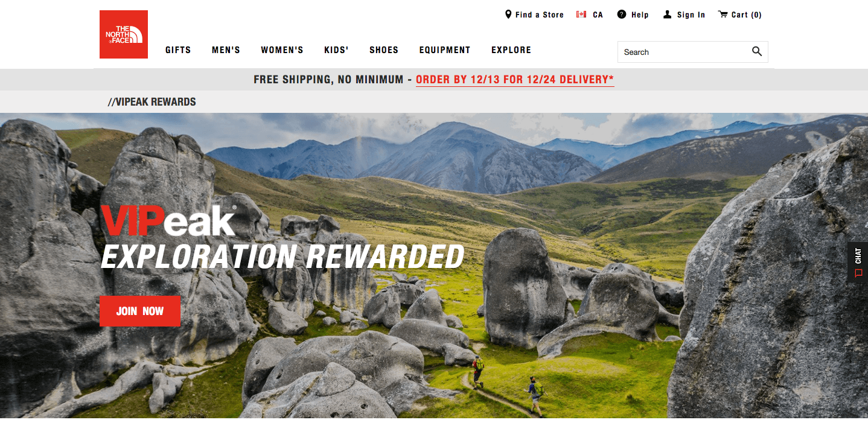Click the Find a Store link text

[540, 14]
